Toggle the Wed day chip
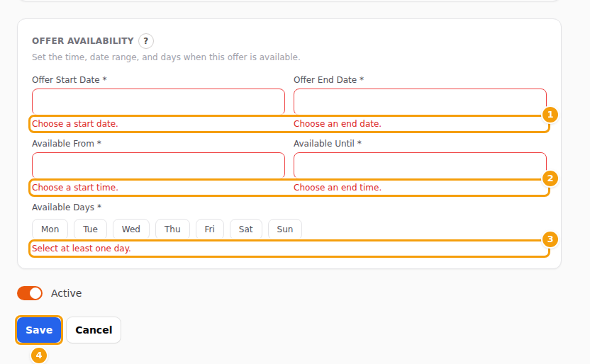The height and width of the screenshot is (364, 590). click(x=131, y=229)
